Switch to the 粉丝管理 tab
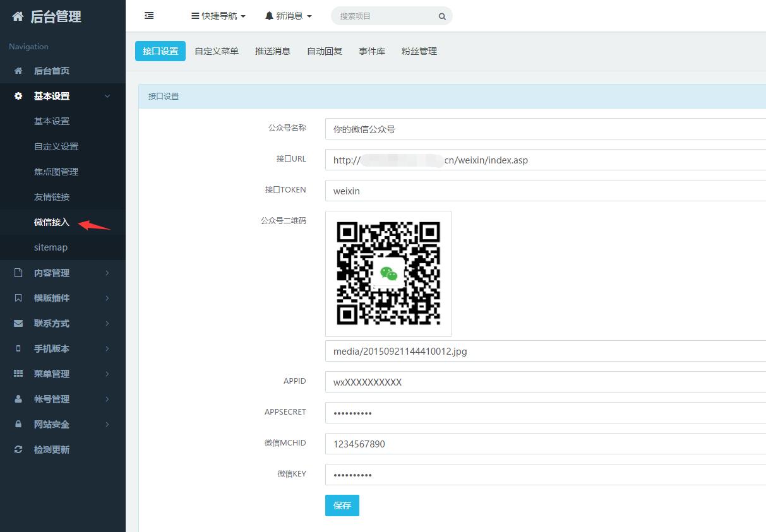 click(419, 51)
